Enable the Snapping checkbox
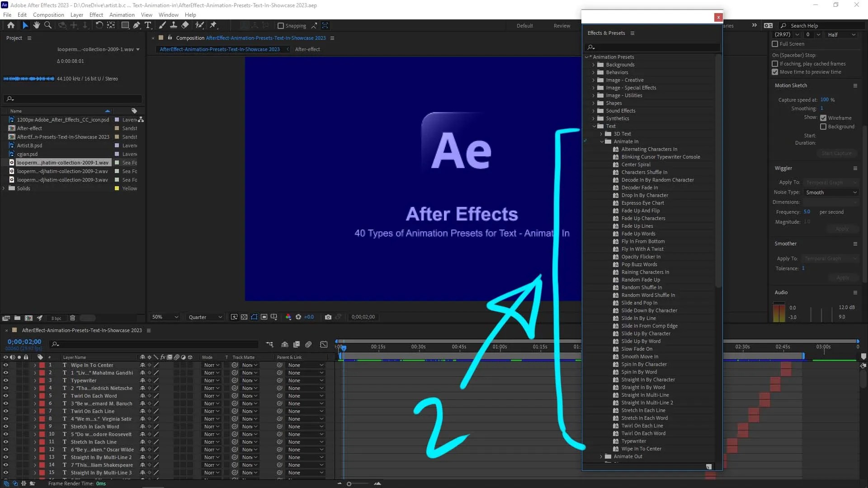 tap(281, 26)
